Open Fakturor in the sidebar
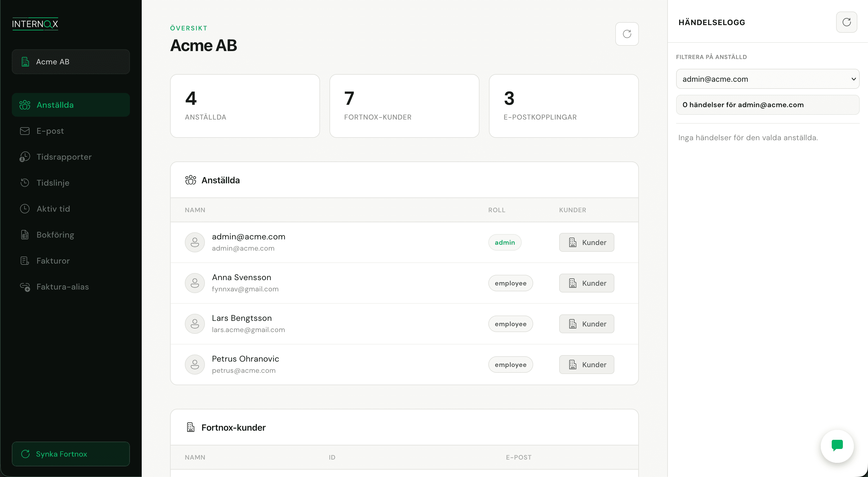Image resolution: width=868 pixels, height=477 pixels. coord(71,260)
